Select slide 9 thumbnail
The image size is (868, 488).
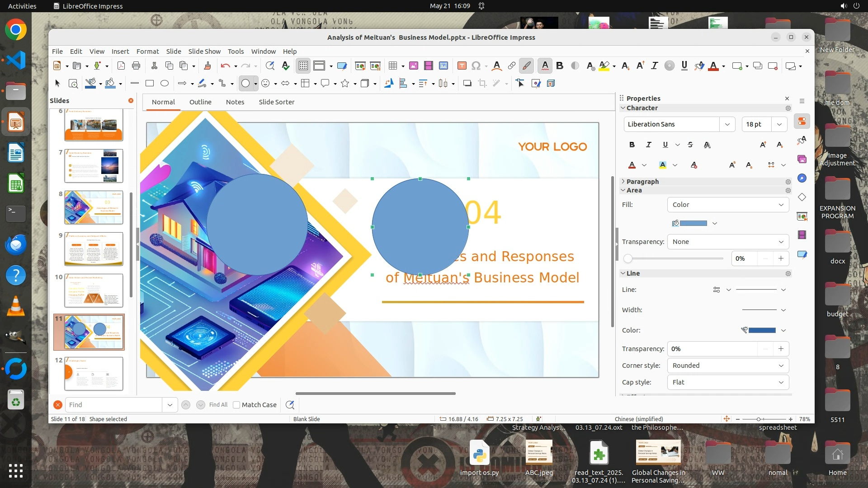(x=94, y=249)
